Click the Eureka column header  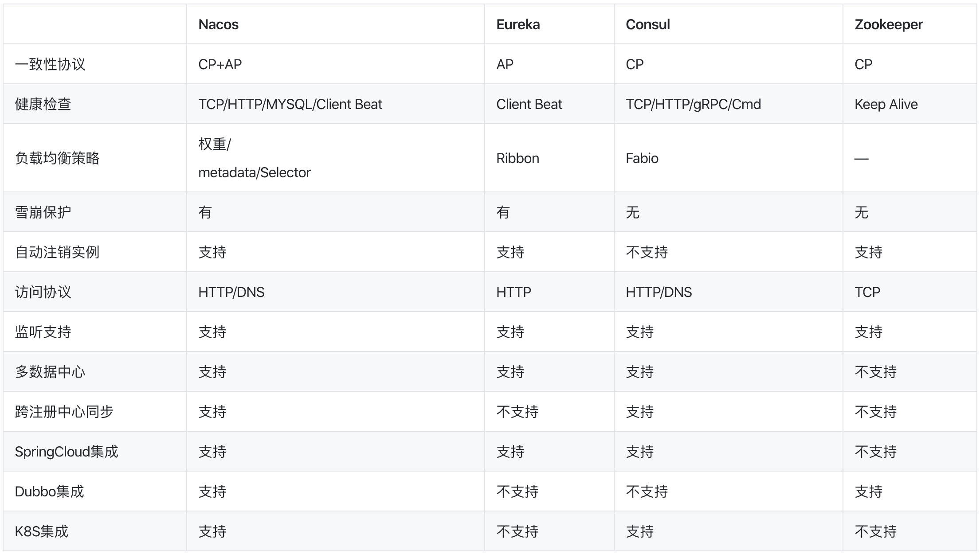click(x=517, y=24)
